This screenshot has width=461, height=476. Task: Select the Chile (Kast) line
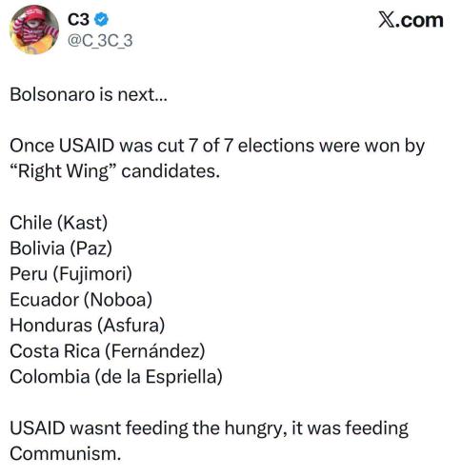(x=59, y=223)
